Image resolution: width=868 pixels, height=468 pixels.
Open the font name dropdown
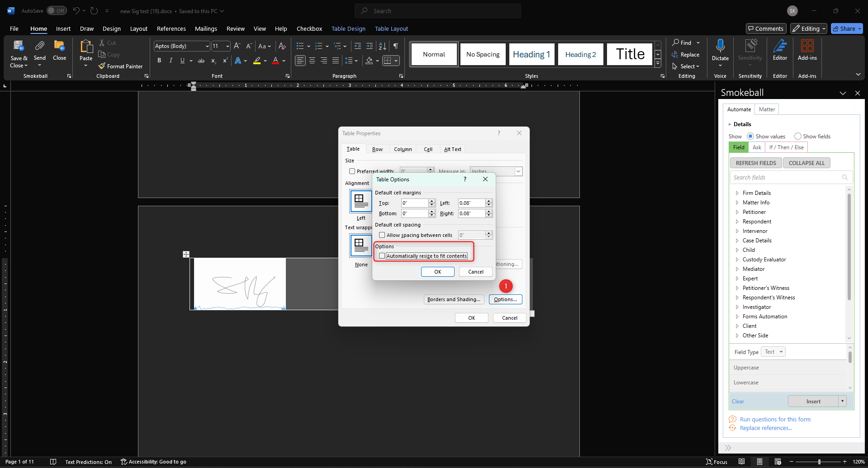(x=207, y=46)
